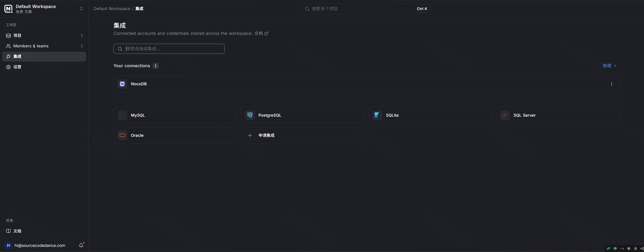
Task: Open account hi@sourcecodedance.com
Action: point(40,245)
